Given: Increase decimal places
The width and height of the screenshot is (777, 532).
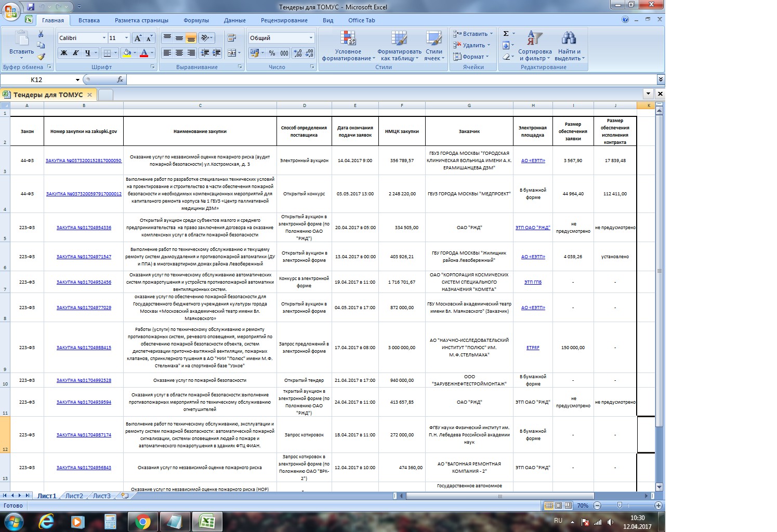Looking at the screenshot, I should (x=297, y=53).
